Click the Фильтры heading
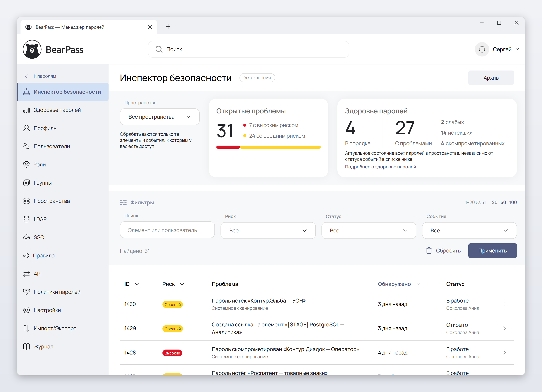The width and height of the screenshot is (542, 392). 142,202
